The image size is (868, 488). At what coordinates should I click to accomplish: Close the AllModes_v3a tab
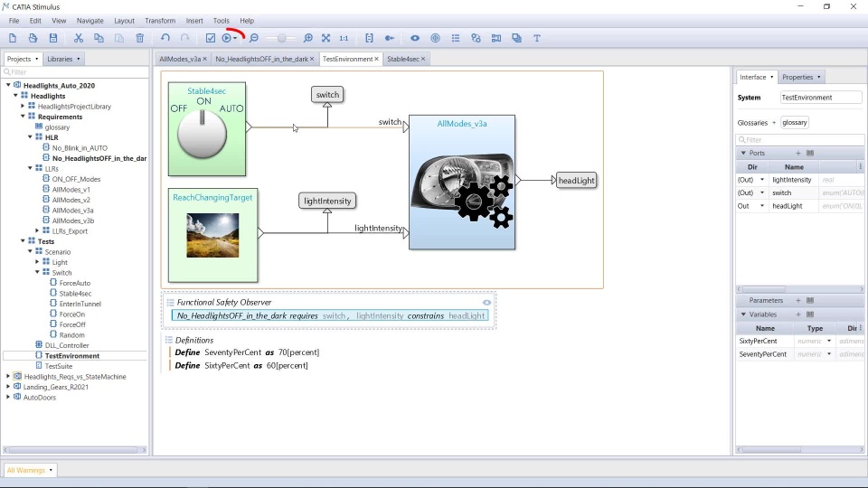(205, 59)
